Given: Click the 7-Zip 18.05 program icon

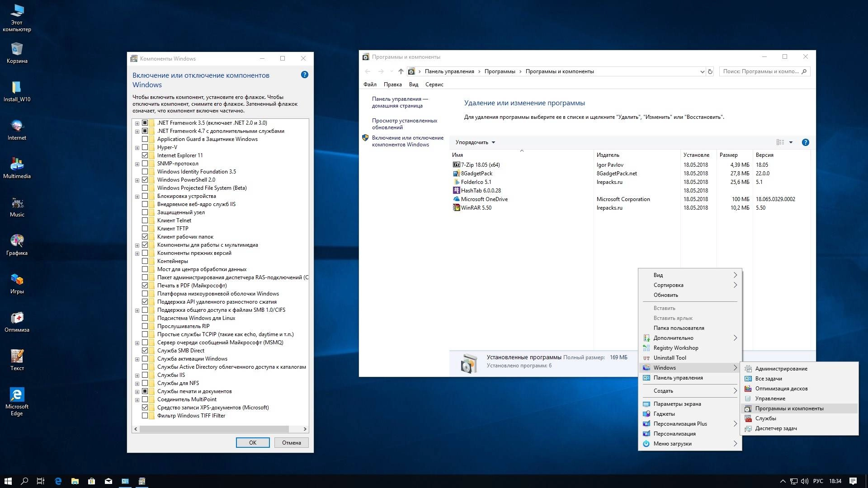Looking at the screenshot, I should (456, 165).
